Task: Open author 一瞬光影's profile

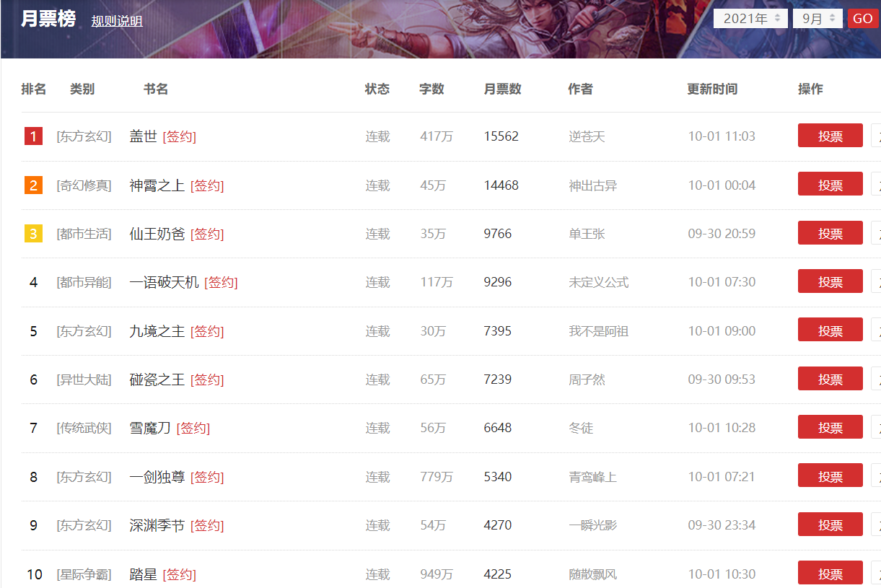Action: pos(592,525)
